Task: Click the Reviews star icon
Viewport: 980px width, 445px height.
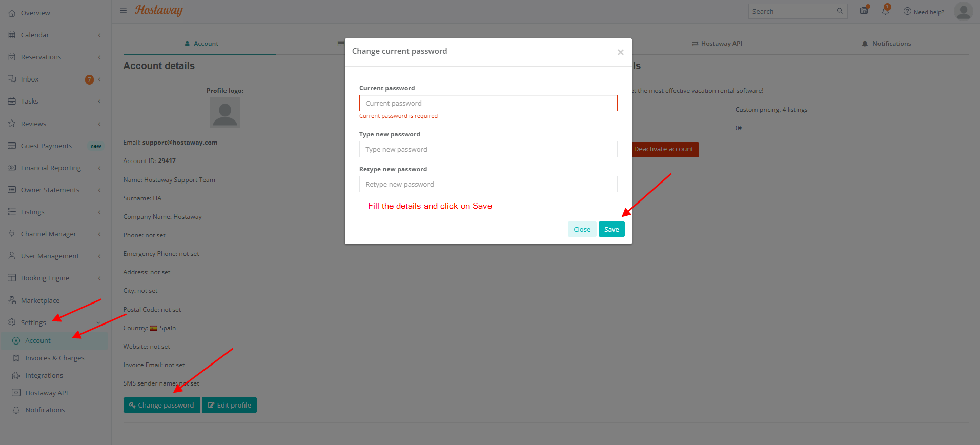Action: [x=12, y=124]
